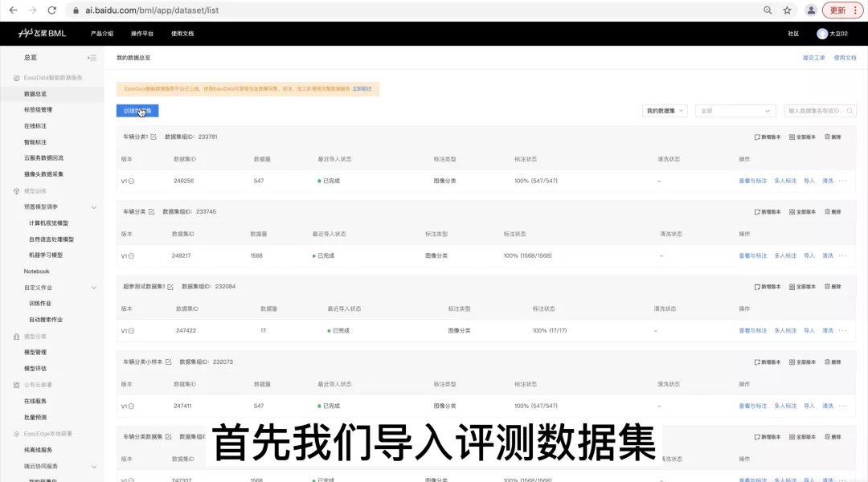The image size is (868, 482).
Task: Show all versions of group 232084
Action: (802, 287)
